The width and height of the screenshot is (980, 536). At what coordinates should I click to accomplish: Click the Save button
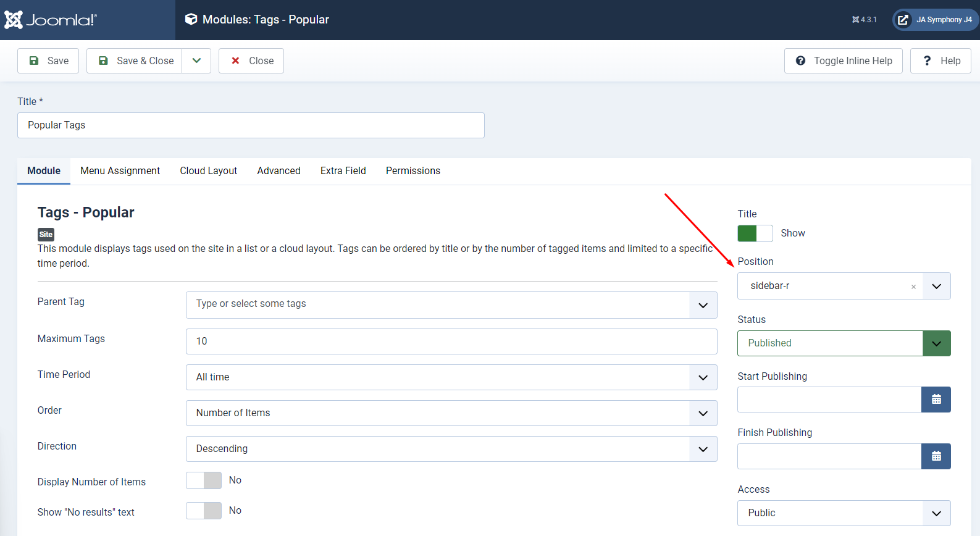tap(48, 61)
